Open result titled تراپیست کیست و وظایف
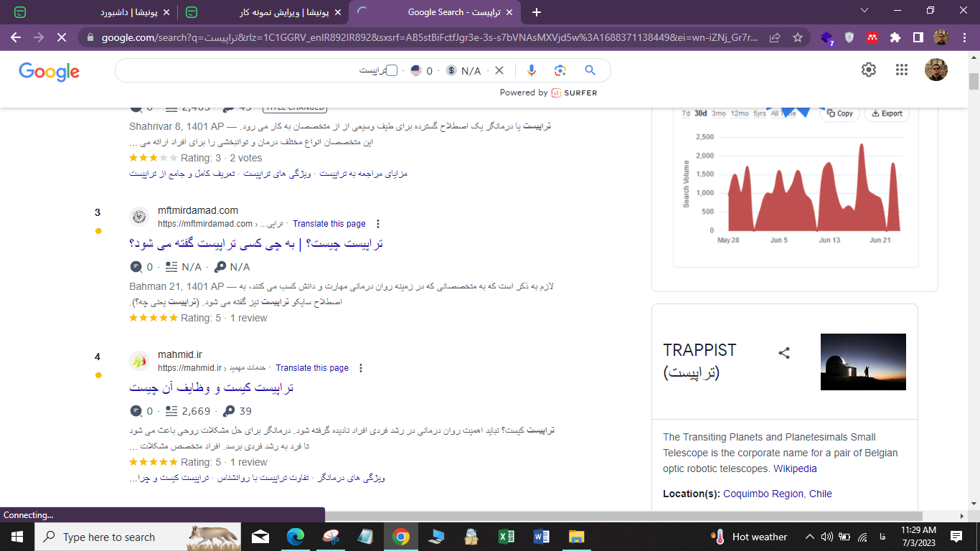 212,387
